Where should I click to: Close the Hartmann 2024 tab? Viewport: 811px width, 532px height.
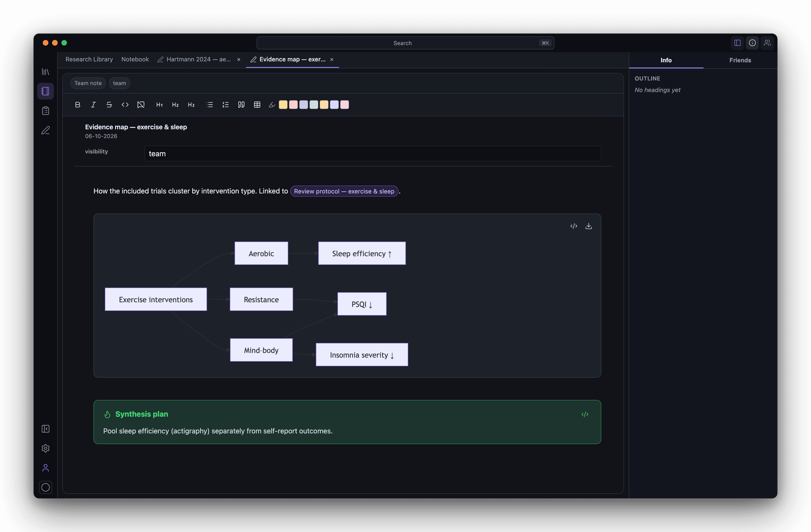(x=239, y=60)
